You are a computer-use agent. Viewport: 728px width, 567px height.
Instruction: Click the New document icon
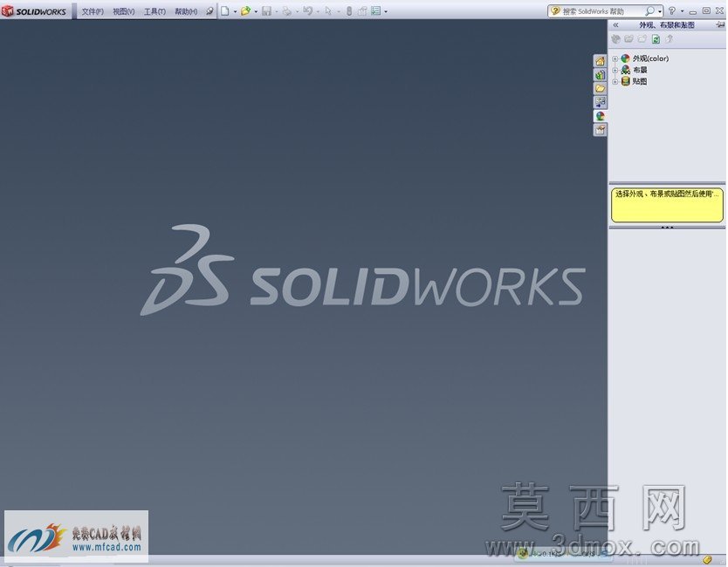pos(224,10)
